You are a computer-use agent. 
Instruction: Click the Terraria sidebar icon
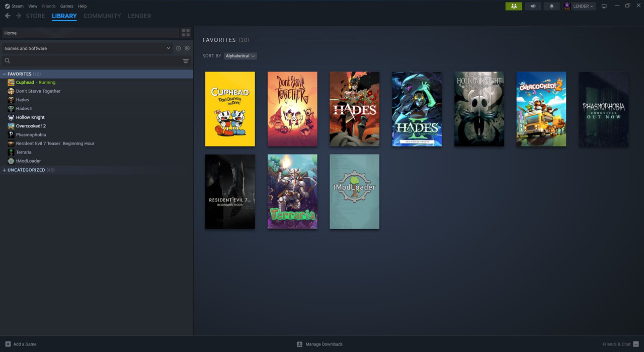11,152
